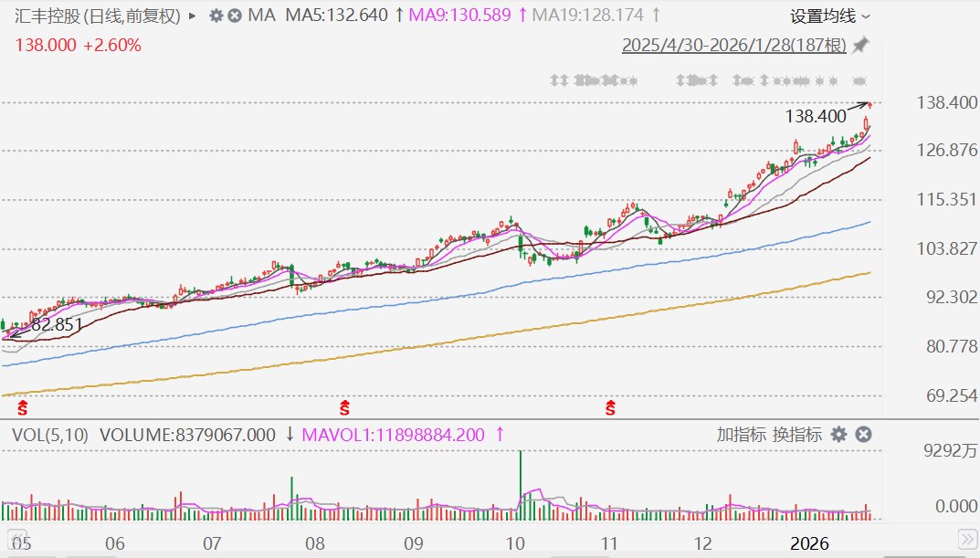Open the 2025/4/30-2026/1/28 date range link
The image size is (980, 558).
pyautogui.click(x=733, y=45)
